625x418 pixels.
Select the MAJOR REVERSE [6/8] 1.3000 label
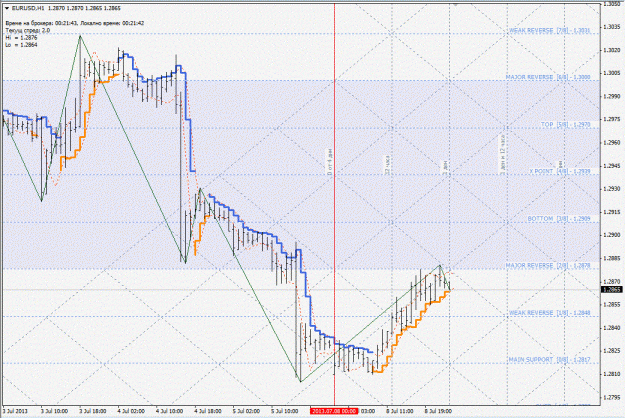click(548, 77)
